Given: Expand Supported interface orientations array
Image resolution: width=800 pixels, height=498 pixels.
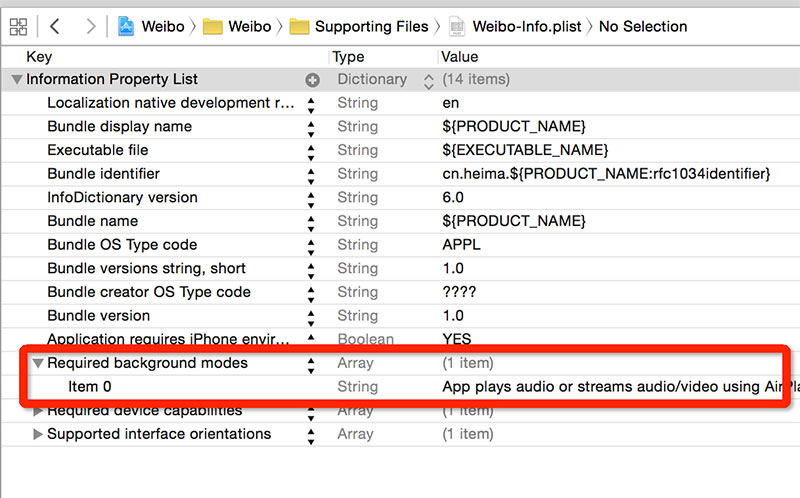Looking at the screenshot, I should click(x=38, y=435).
